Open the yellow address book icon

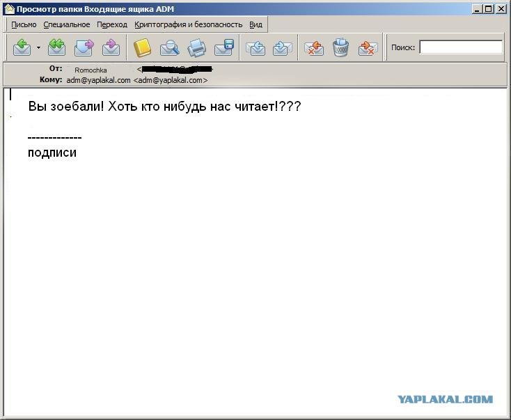click(x=143, y=47)
